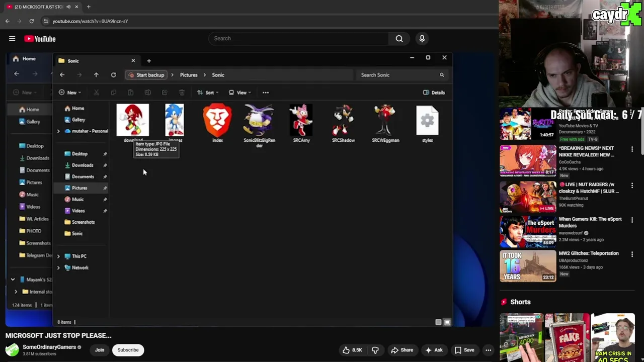Click the Cut scissors toolbar icon
644x362 pixels.
tap(96, 93)
